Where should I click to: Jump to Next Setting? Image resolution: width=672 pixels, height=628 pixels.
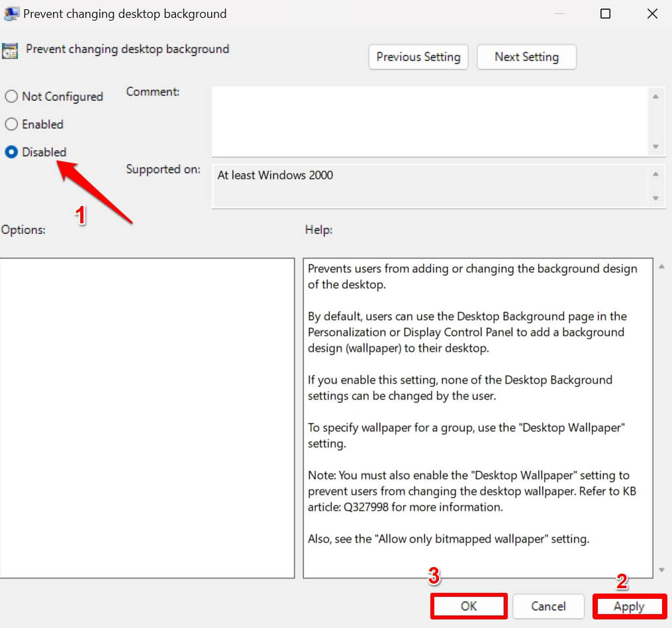click(526, 57)
